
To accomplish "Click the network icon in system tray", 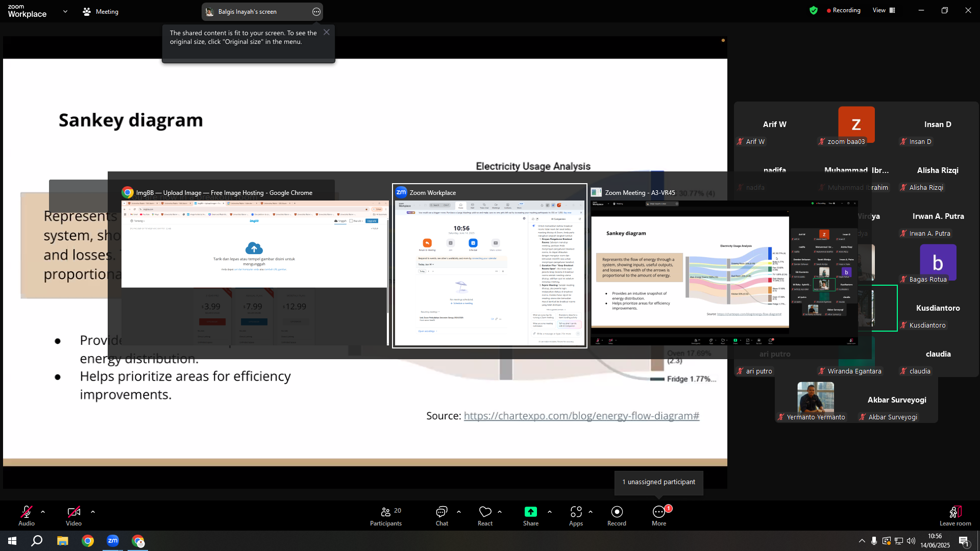I will [x=899, y=541].
